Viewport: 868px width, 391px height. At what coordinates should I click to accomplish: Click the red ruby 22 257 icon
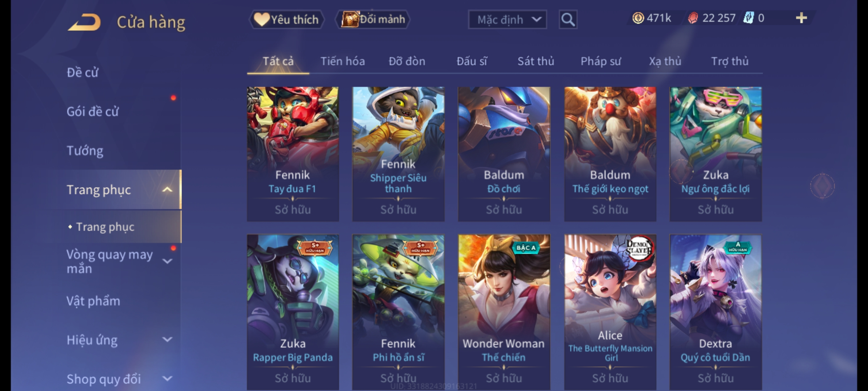693,18
